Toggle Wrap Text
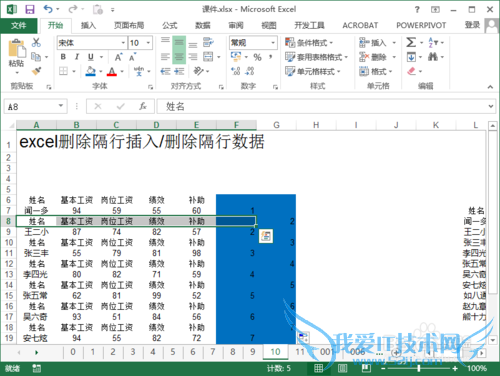500x376 pixels. 208,42
